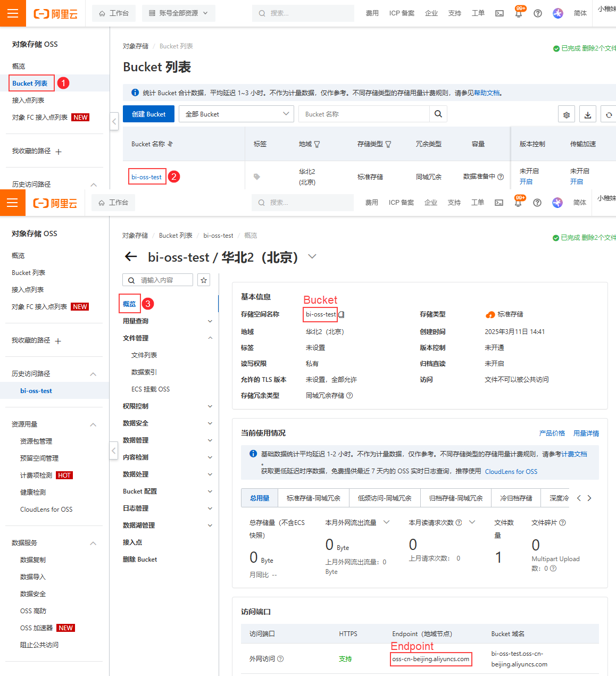Expand chevron next to 华北2（北京）title
Screen dimensions: 616x676
click(312, 256)
